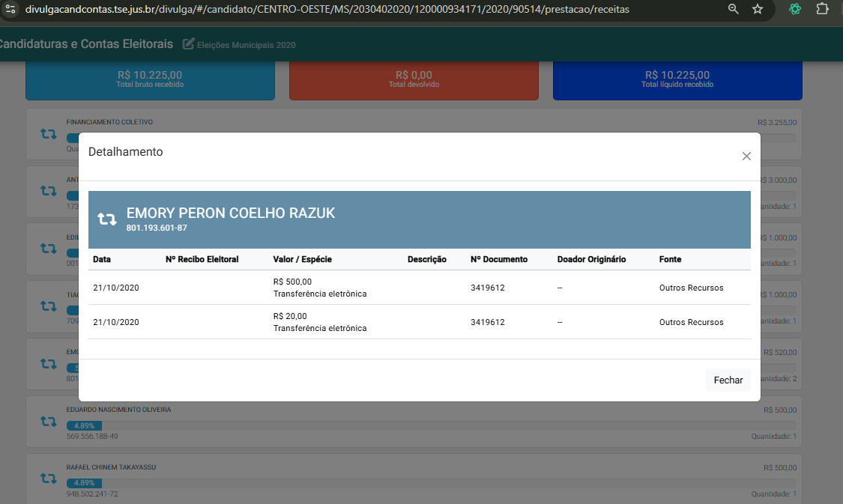
Task: Click the transfer icon of the EDUARDO NASCIMENTO OLIVEIRA row
Action: point(49,422)
